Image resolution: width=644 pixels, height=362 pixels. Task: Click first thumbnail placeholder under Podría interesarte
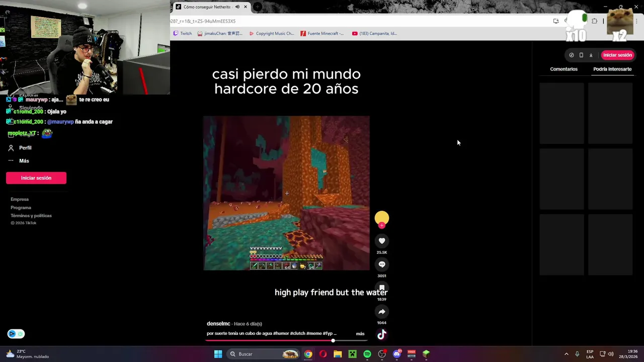click(562, 114)
